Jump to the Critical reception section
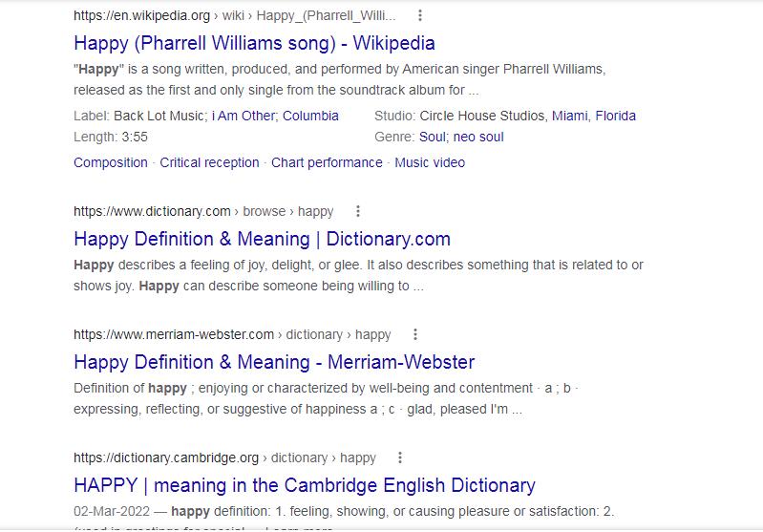 (209, 162)
